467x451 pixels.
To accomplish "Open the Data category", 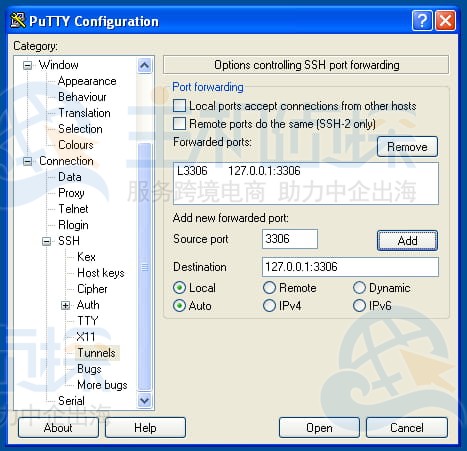I will (x=70, y=177).
